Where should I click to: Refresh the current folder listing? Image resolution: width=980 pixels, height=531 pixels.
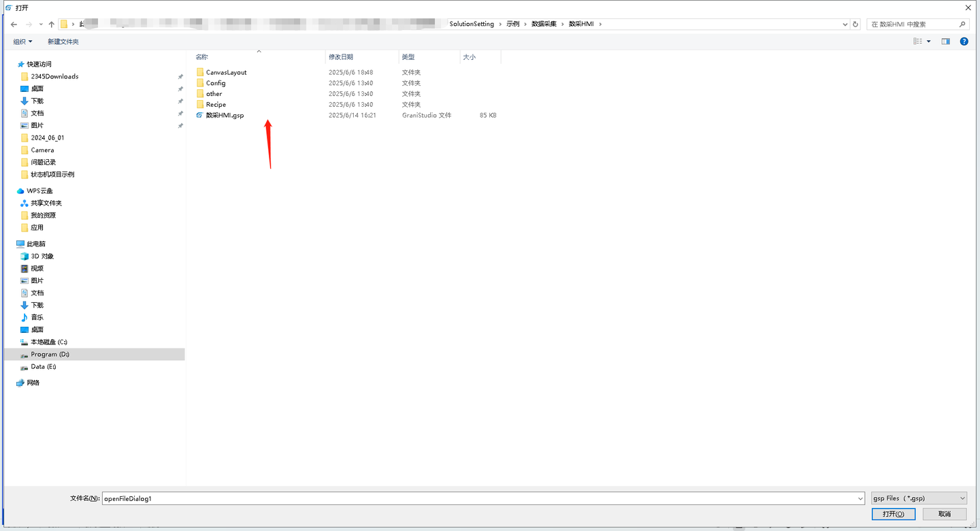coord(855,24)
